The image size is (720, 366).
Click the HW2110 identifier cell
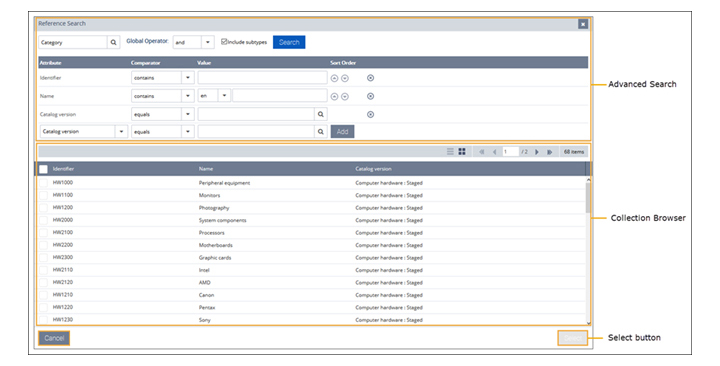62,270
